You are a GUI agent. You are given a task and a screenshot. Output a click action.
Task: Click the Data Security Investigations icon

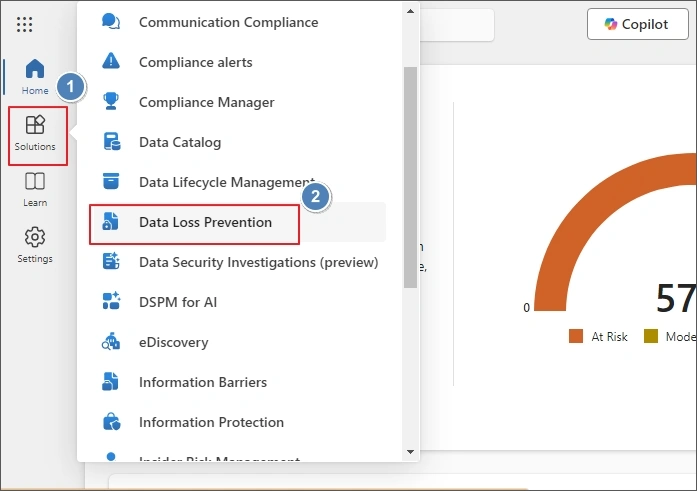(x=111, y=261)
